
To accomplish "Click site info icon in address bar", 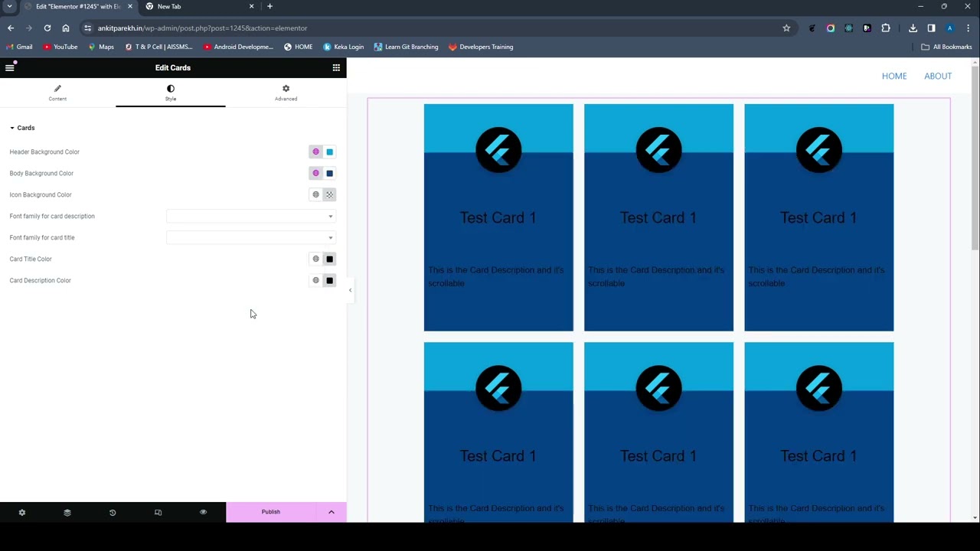I will tap(88, 28).
